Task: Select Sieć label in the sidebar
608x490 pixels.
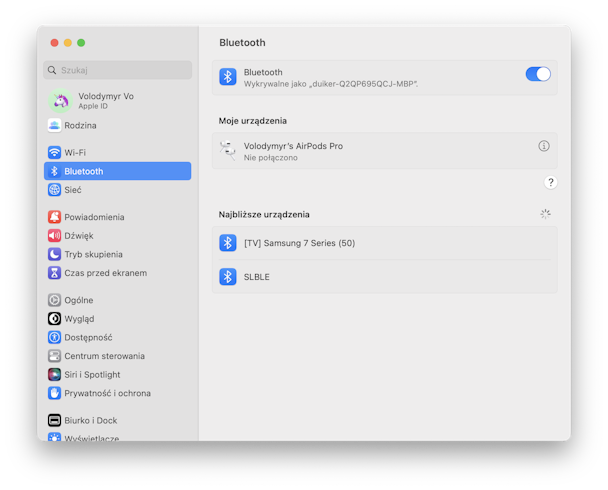Action: pyautogui.click(x=73, y=190)
